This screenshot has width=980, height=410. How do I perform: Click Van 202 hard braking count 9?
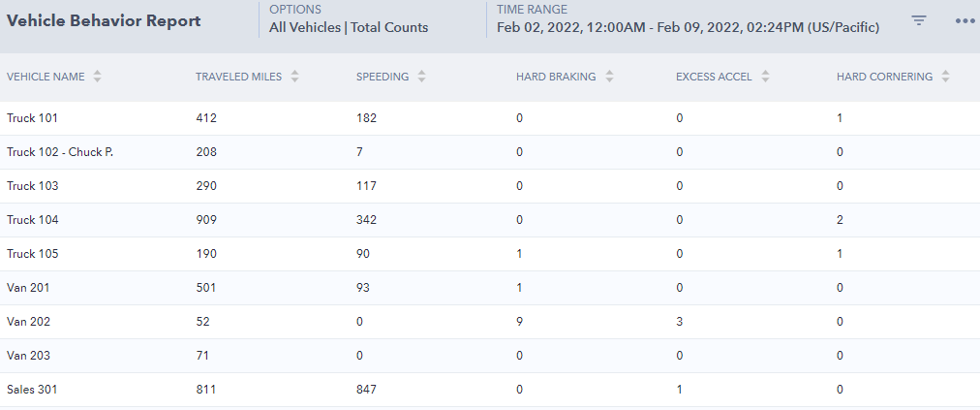tap(519, 322)
